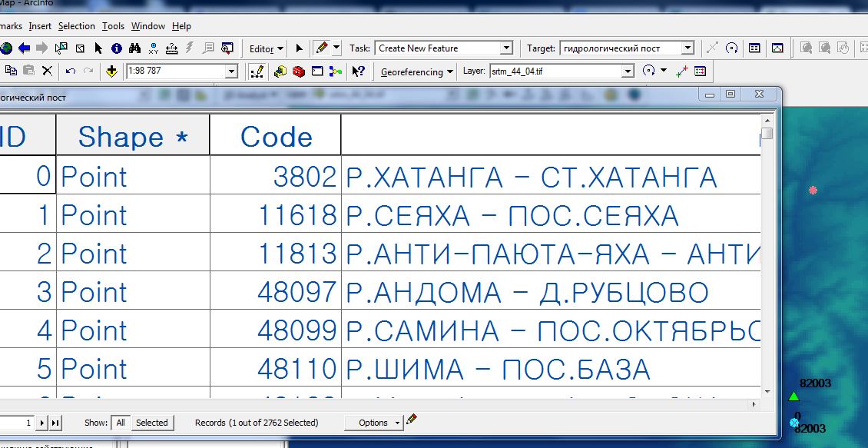Click the Full Extent globe icon

[x=6, y=48]
